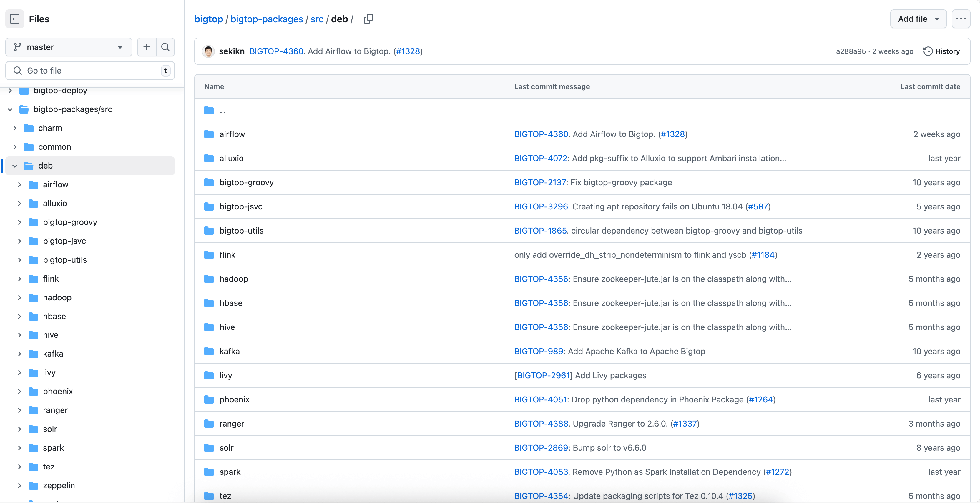Click the airflow folder icon in the table
Image resolution: width=980 pixels, height=503 pixels.
tap(209, 134)
